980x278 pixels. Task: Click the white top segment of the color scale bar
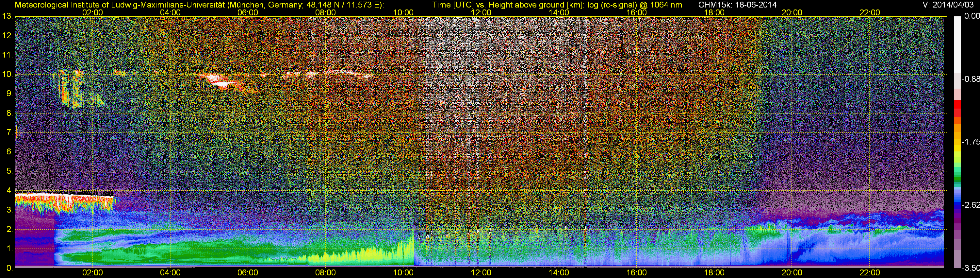coord(957,45)
